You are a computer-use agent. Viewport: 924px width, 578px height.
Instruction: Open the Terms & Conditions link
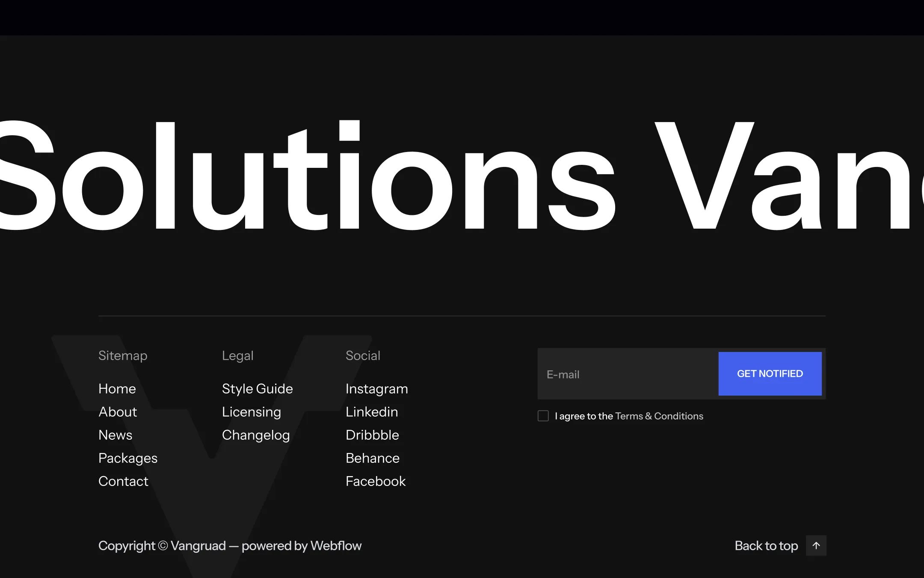659,416
